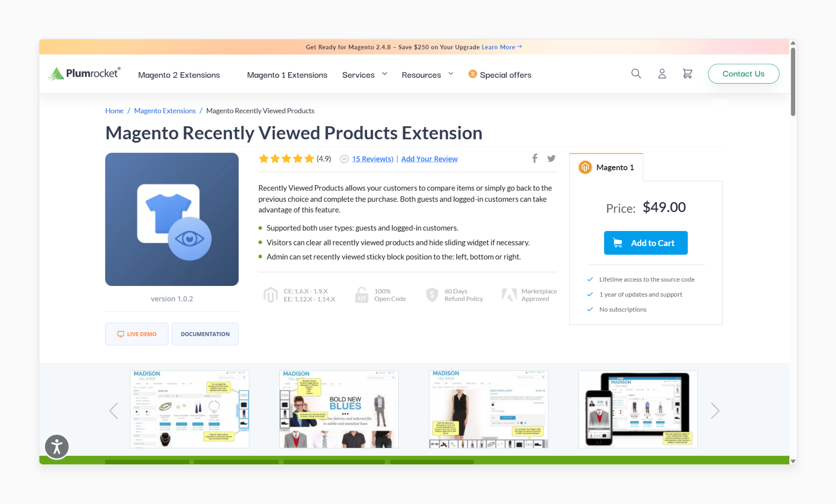Image resolution: width=836 pixels, height=504 pixels.
Task: Open the account icon in the header
Action: [x=662, y=74]
